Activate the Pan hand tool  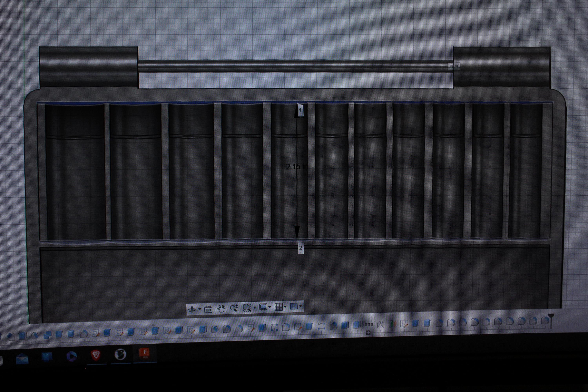pyautogui.click(x=221, y=309)
